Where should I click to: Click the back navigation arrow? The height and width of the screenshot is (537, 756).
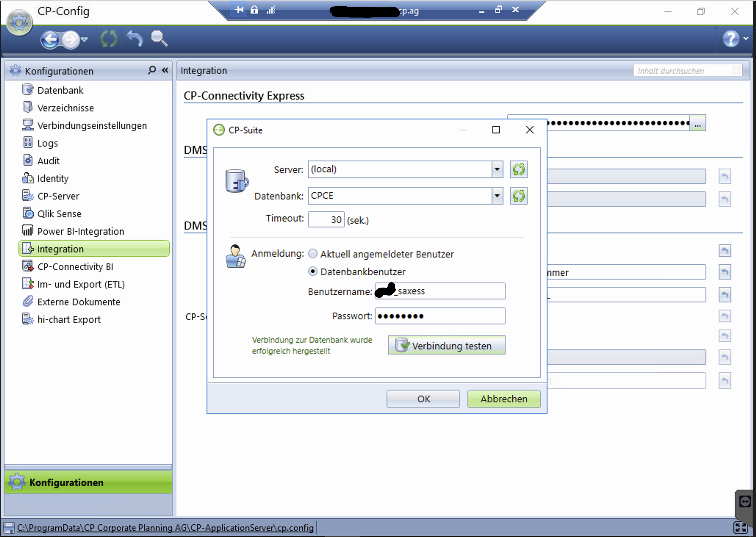[x=50, y=40]
